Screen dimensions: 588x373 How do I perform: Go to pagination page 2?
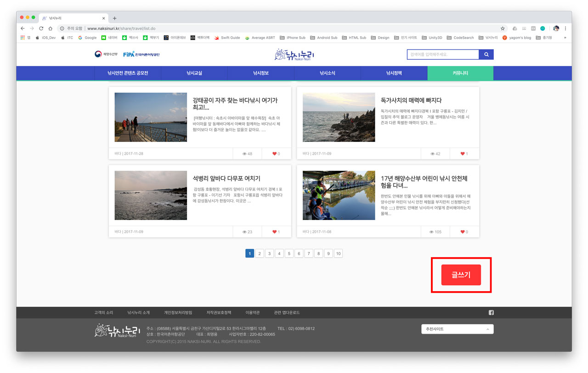(x=260, y=253)
